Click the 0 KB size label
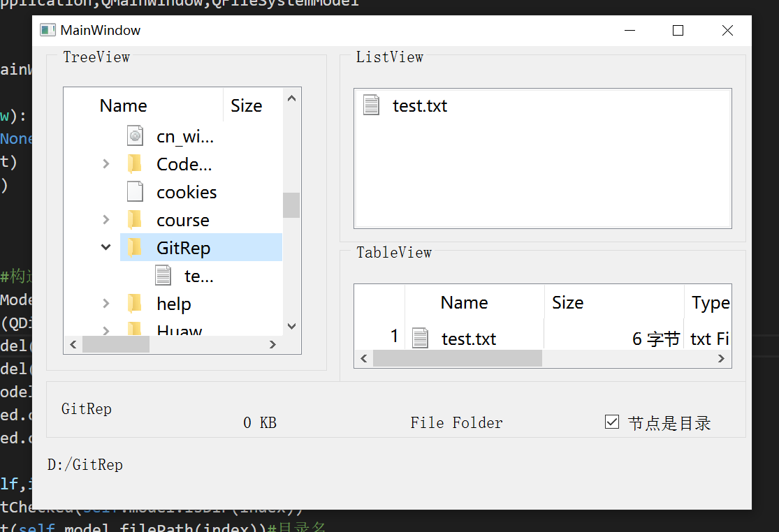The image size is (779, 532). pyautogui.click(x=260, y=422)
